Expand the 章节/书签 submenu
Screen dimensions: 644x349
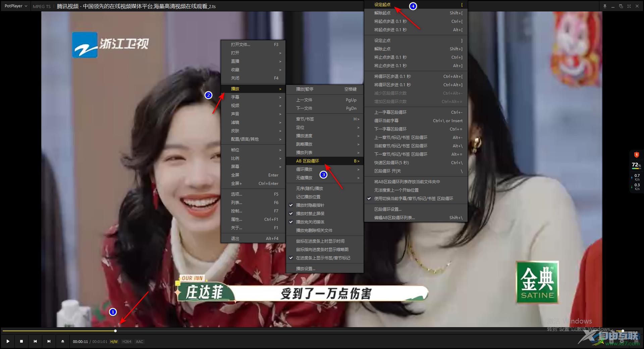[325, 119]
